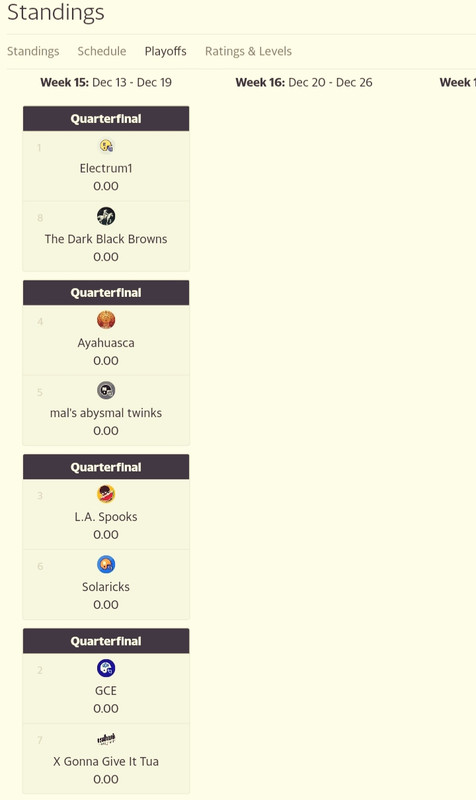Open the Ayahuasca team name link
The height and width of the screenshot is (800, 476).
tap(106, 343)
